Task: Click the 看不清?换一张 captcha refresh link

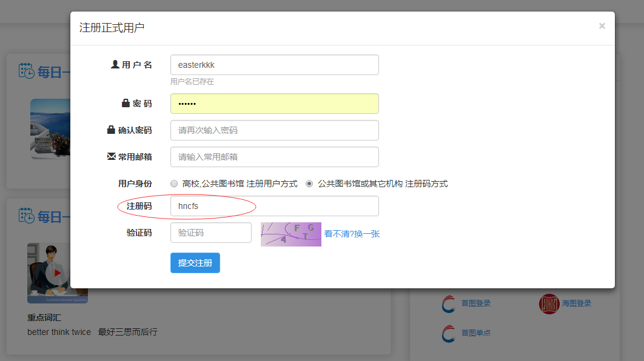Action: 352,234
